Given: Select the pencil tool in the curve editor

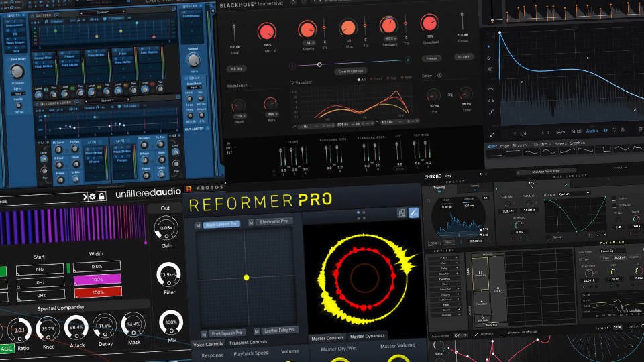Looking at the screenshot, I should pyautogui.click(x=489, y=58).
